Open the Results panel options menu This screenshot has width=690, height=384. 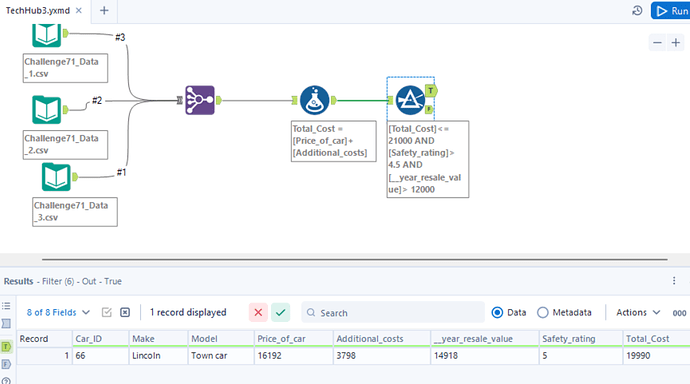pyautogui.click(x=674, y=281)
